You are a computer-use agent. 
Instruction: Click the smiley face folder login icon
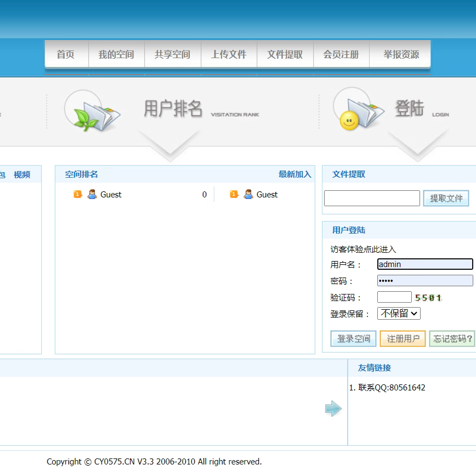358,110
